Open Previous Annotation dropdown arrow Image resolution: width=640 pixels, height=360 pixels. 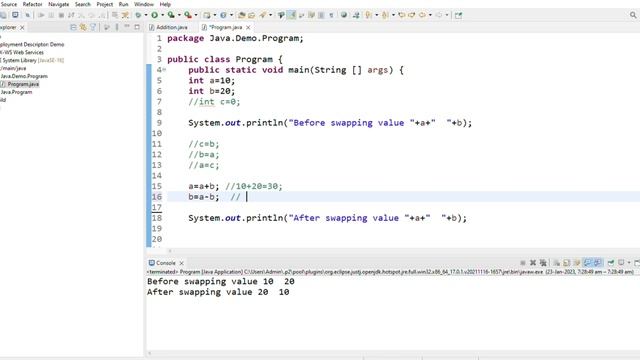393,15
